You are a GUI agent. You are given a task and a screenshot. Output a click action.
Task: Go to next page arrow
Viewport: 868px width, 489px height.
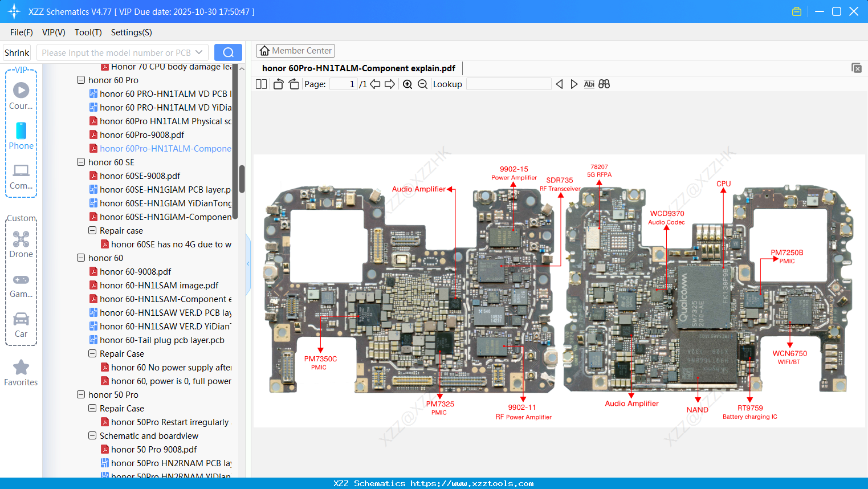pyautogui.click(x=390, y=84)
